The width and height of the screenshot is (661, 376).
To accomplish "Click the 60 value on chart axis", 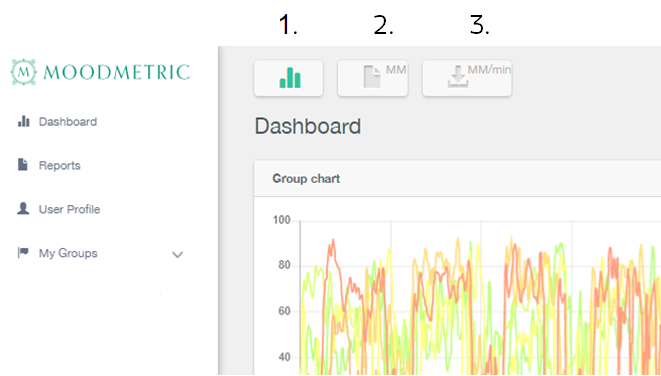I will coord(285,311).
